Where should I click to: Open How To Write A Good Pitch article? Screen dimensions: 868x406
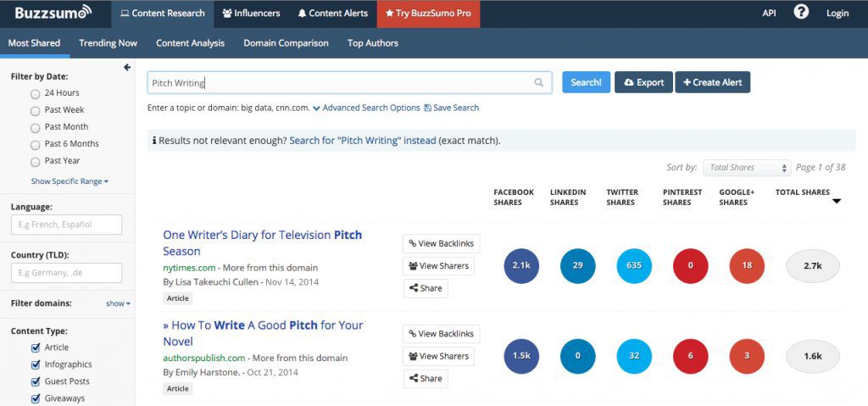pyautogui.click(x=263, y=333)
